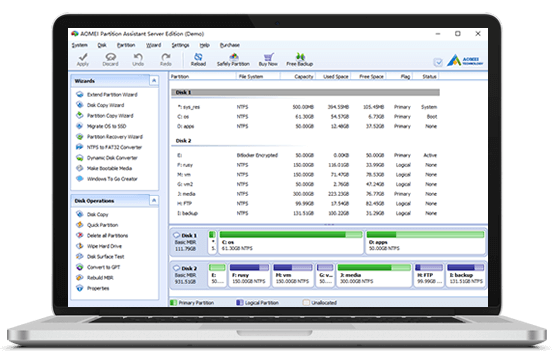Screen dimensions: 555x362
Task: Select the I: backup row in list
Action: click(x=305, y=213)
